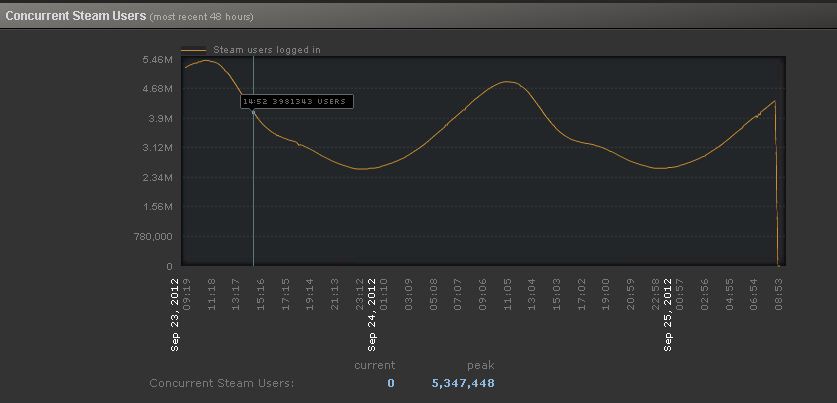The width and height of the screenshot is (837, 403).
Task: Click the 780,000 y-axis label
Action: tap(154, 236)
